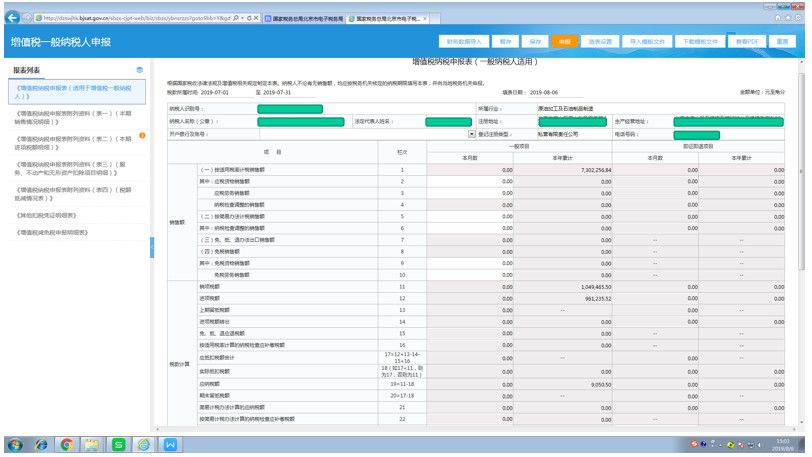The image size is (812, 457).
Task: Click 查看PDF button
Action: tap(747, 41)
